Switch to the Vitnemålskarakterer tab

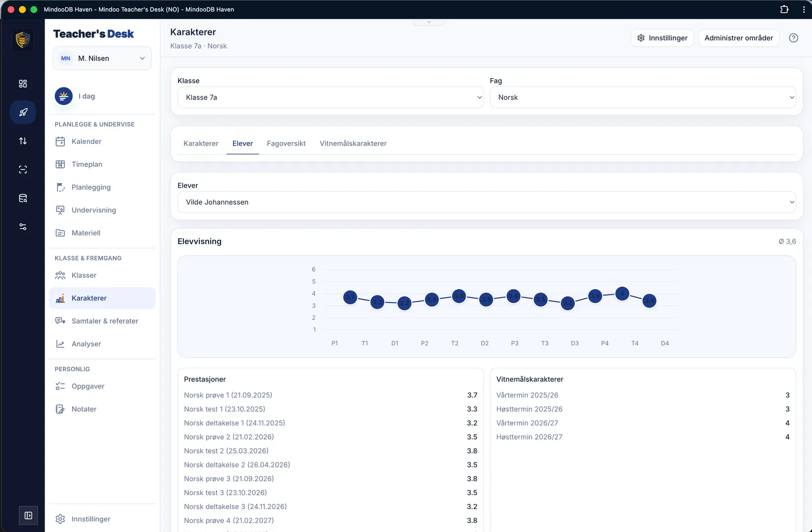(x=353, y=144)
